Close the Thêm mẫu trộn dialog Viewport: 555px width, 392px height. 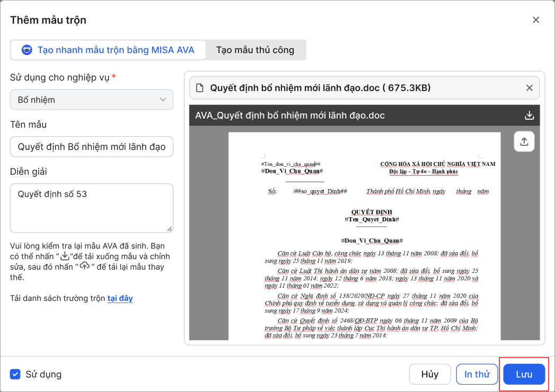point(535,20)
